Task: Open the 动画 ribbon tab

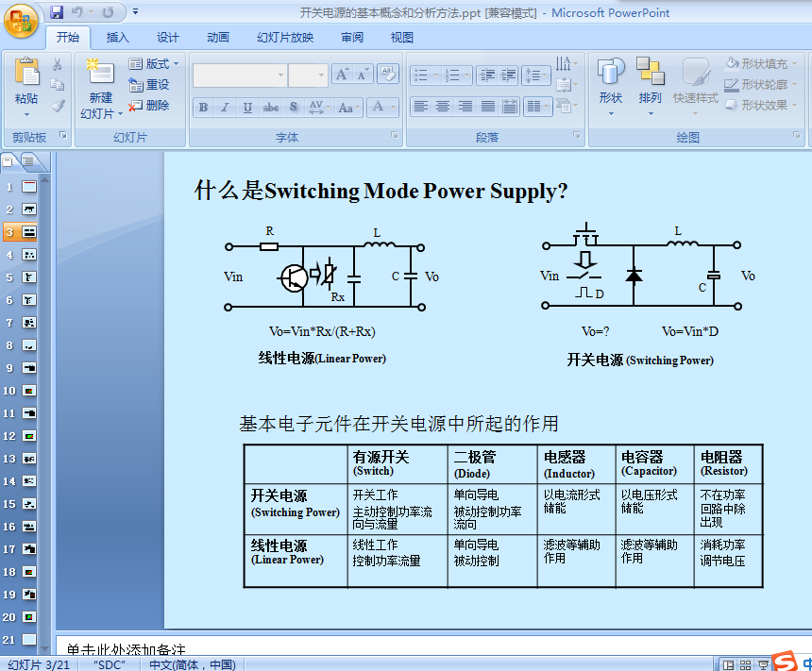Action: point(218,38)
